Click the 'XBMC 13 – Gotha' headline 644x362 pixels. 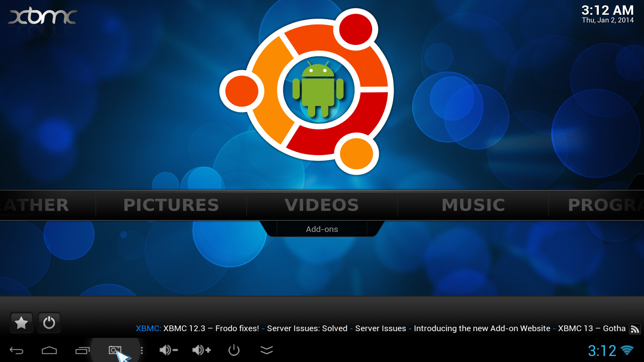pyautogui.click(x=592, y=328)
